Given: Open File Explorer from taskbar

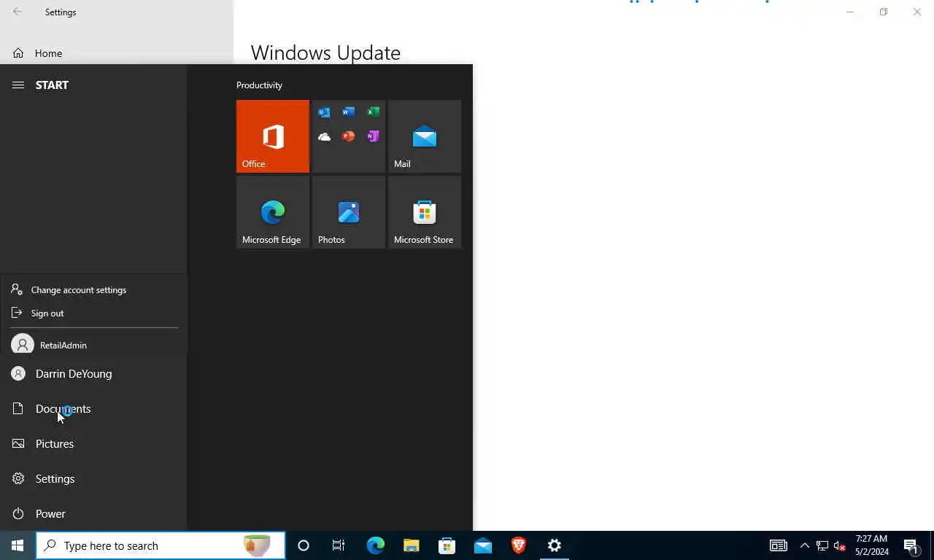Looking at the screenshot, I should (411, 545).
